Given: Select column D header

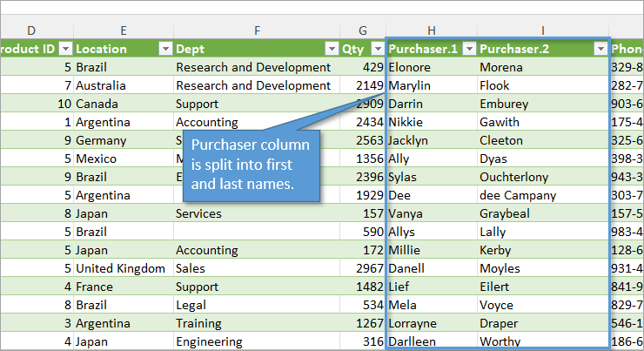Looking at the screenshot, I should click(35, 30).
